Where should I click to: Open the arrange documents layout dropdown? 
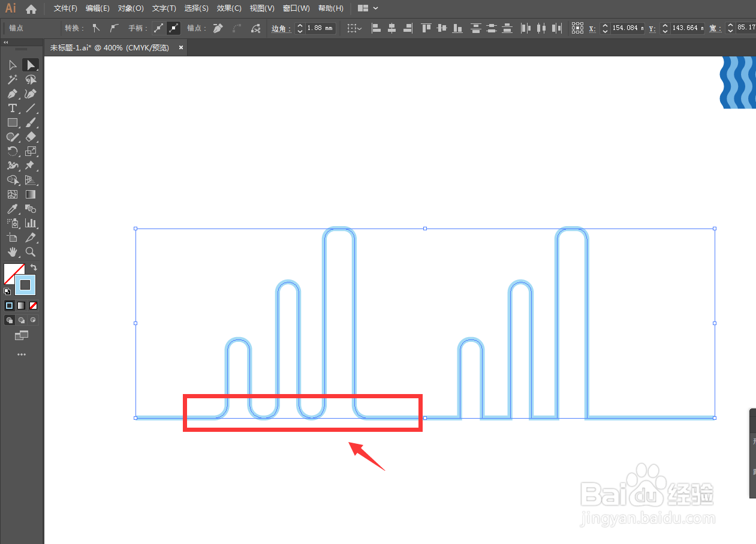pos(368,8)
